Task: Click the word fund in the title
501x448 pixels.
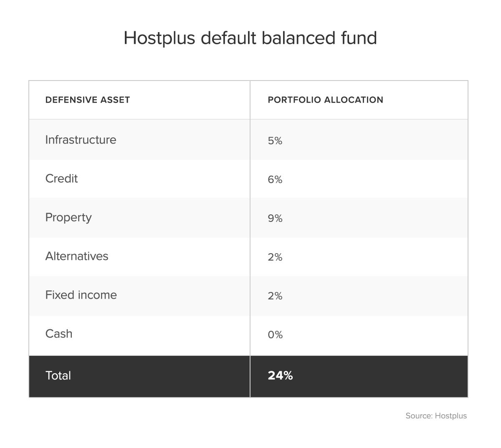Action: point(359,38)
